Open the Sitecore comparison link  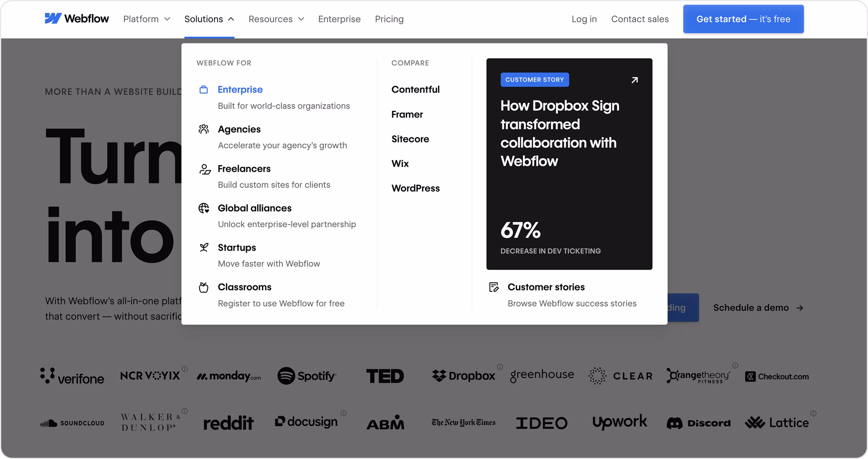point(410,139)
